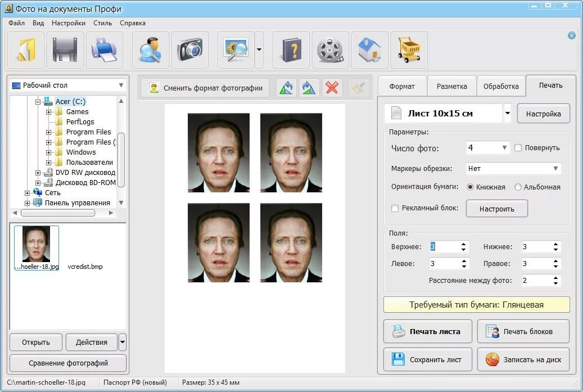
Task: Open the Рабочий стол location dropdown
Action: [121, 85]
